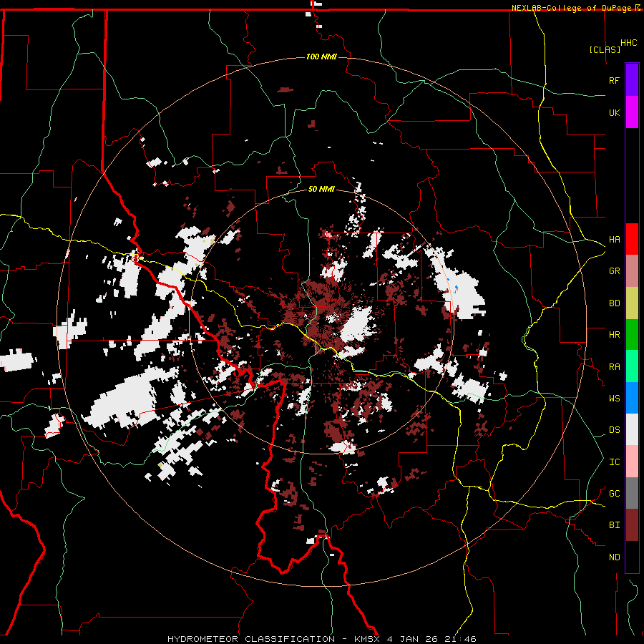The width and height of the screenshot is (644, 644).
Task: Click the BD legend label
Action: (x=614, y=303)
